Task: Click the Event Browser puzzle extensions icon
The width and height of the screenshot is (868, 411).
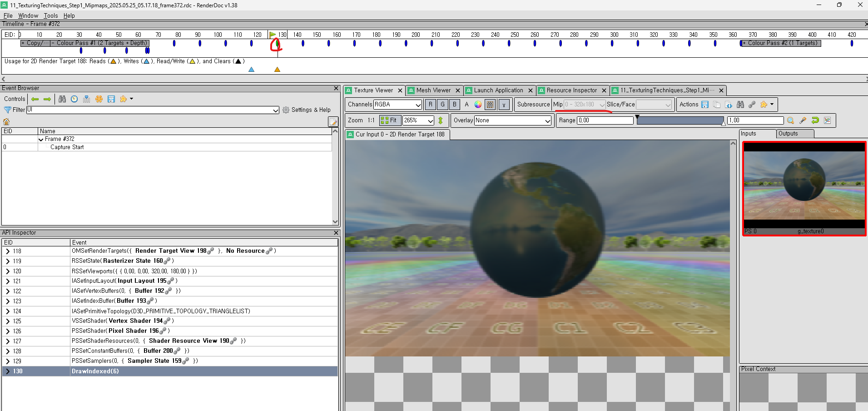Action: tap(124, 99)
